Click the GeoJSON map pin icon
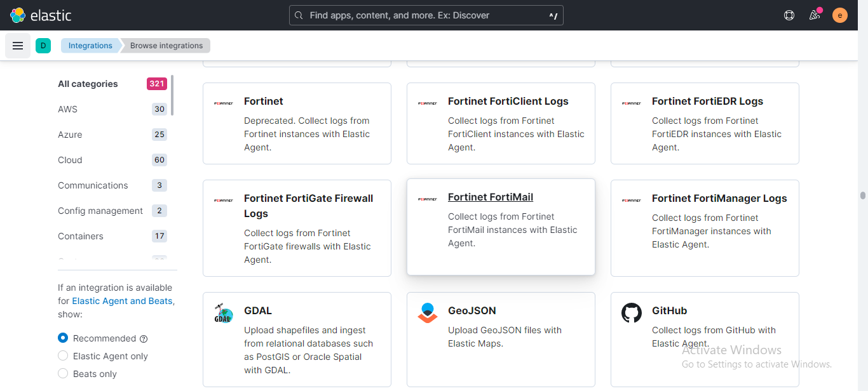Image resolution: width=868 pixels, height=391 pixels. click(x=427, y=312)
